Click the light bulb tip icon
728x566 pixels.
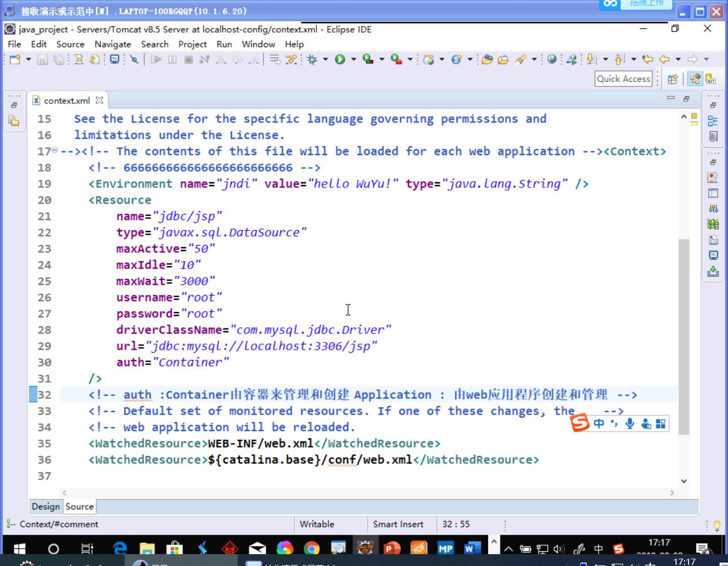point(717,525)
